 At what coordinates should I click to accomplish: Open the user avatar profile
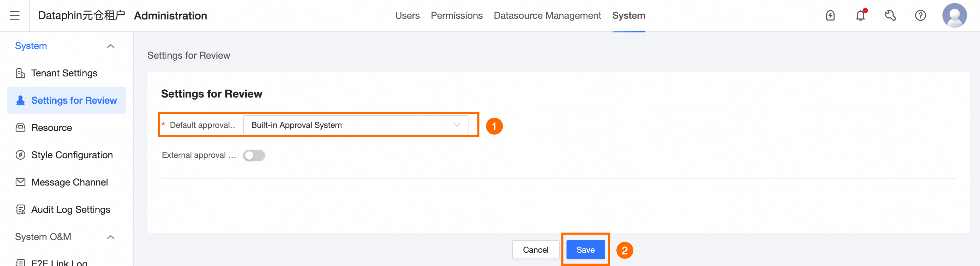(x=954, y=16)
